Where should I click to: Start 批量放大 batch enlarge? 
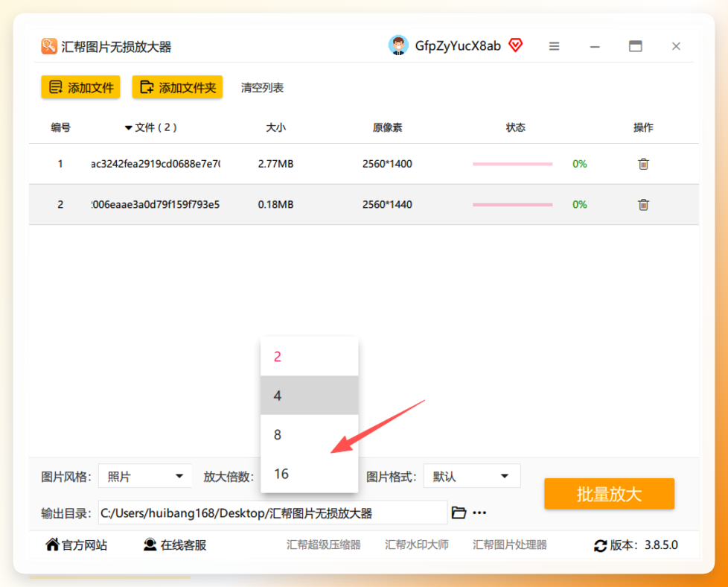point(609,494)
